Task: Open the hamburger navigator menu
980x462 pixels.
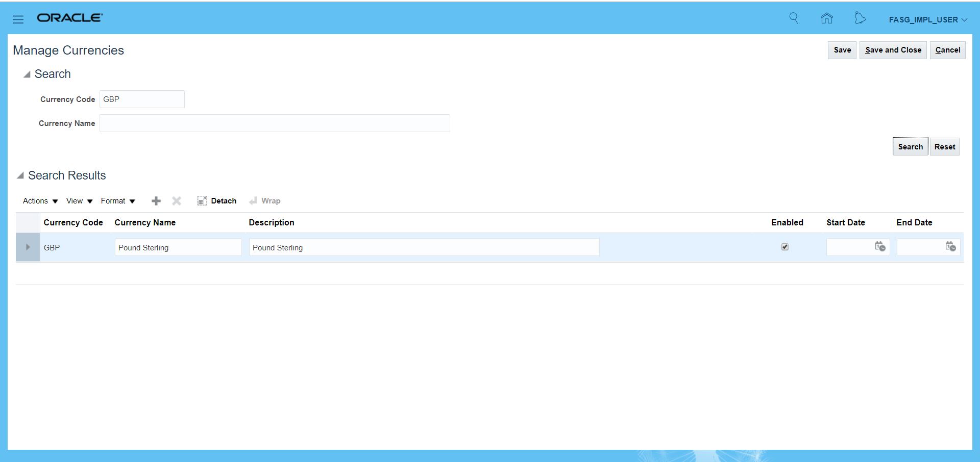Action: pyautogui.click(x=18, y=19)
